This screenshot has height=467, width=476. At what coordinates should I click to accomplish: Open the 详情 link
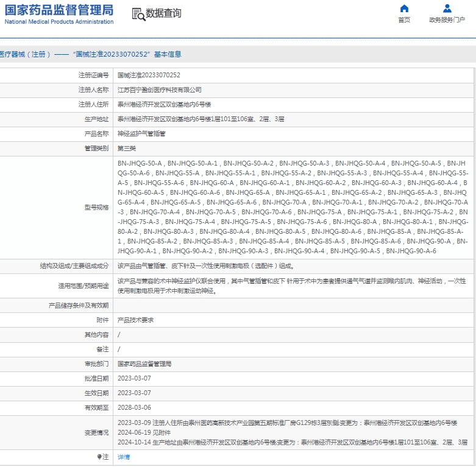(124, 457)
